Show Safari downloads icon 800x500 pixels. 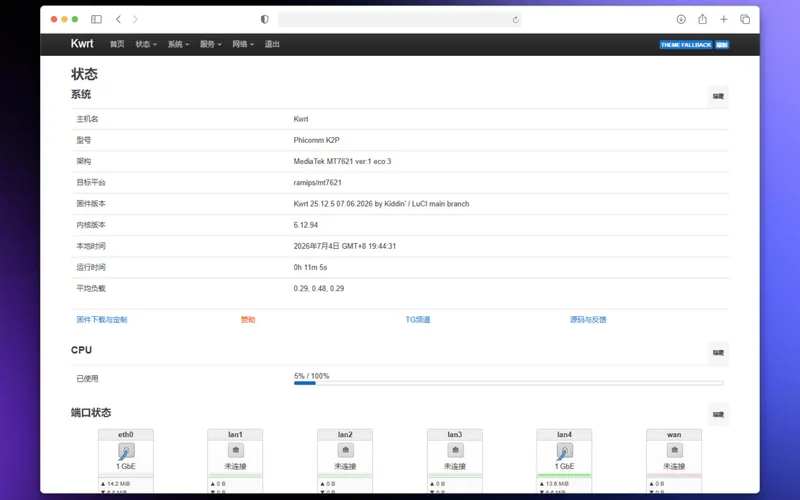[681, 19]
